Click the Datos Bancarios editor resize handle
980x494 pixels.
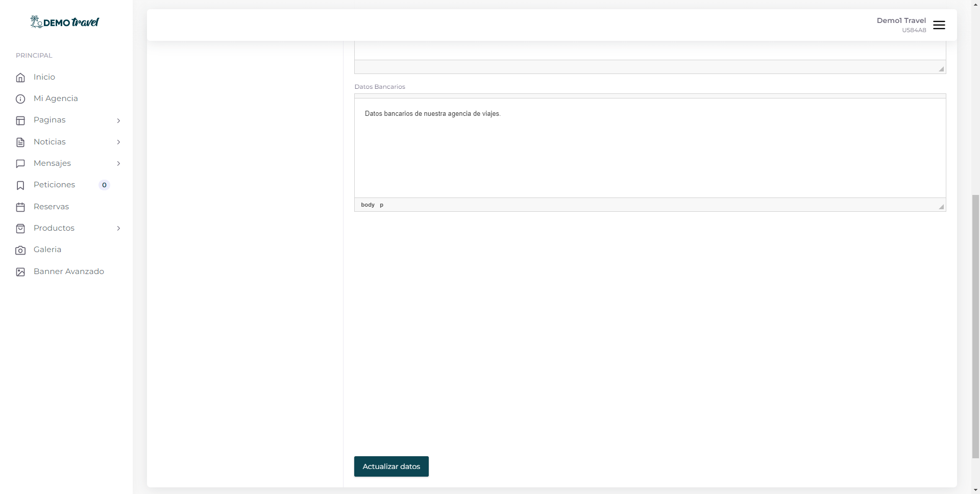942,207
